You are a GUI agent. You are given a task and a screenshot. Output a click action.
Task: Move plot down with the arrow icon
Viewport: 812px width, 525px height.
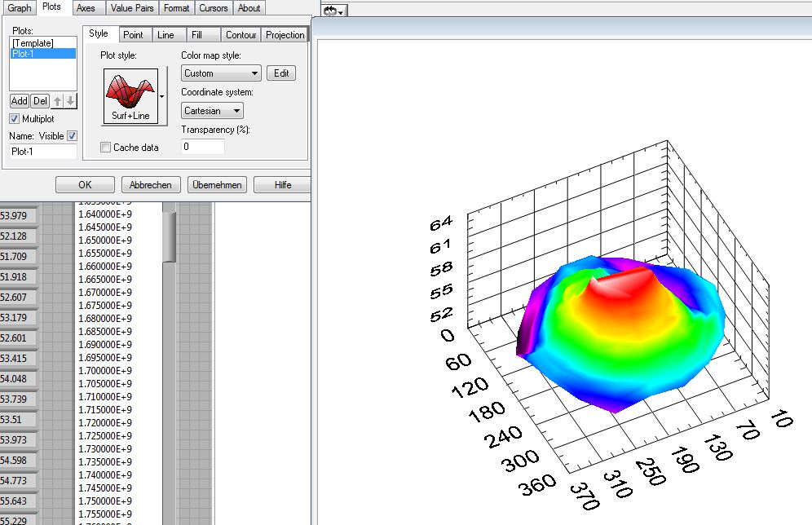(x=70, y=100)
